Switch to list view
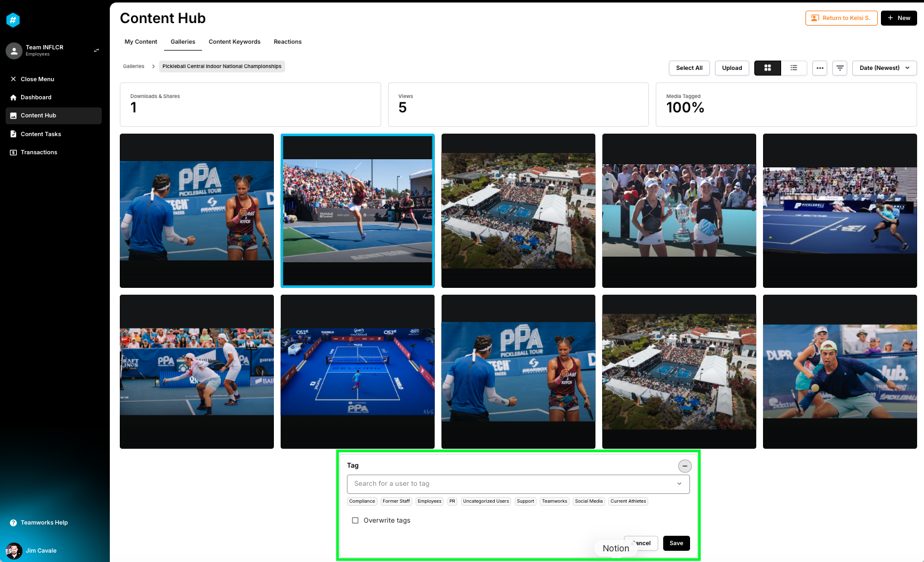The height and width of the screenshot is (562, 924). (x=794, y=68)
